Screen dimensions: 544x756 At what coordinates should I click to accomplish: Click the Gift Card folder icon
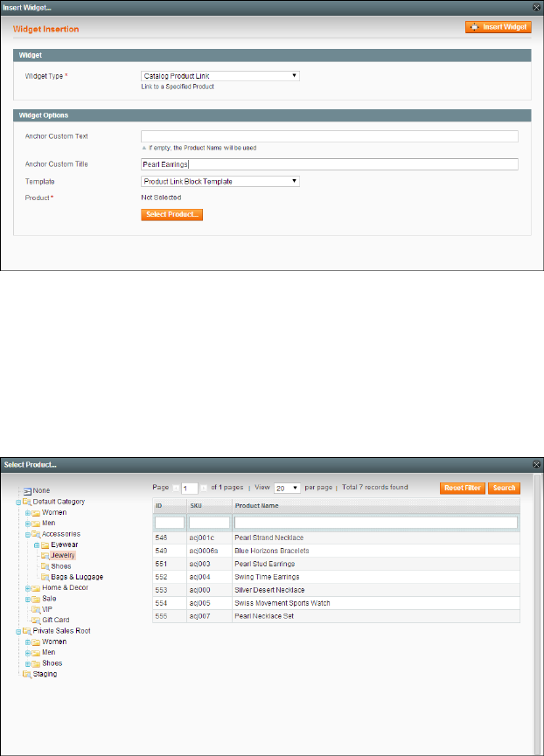click(x=36, y=620)
